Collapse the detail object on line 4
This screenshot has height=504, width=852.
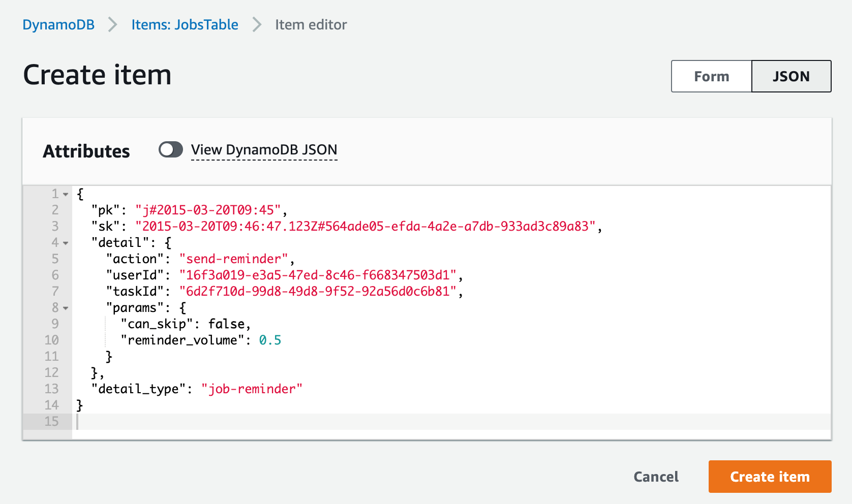click(65, 242)
